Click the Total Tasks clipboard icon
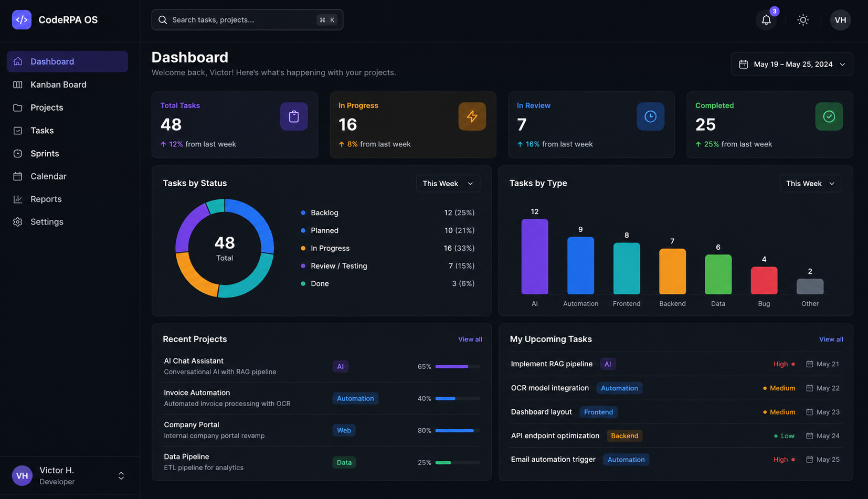This screenshot has width=868, height=499. (x=294, y=116)
